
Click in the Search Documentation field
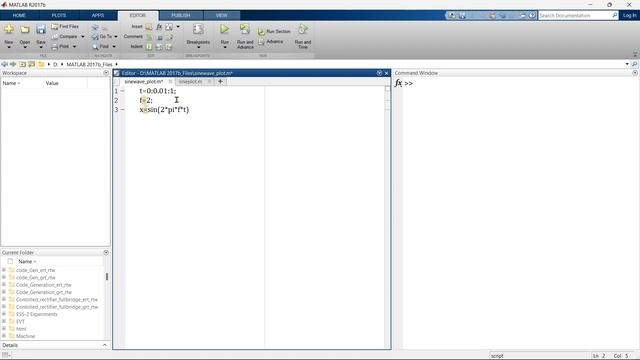(x=574, y=16)
